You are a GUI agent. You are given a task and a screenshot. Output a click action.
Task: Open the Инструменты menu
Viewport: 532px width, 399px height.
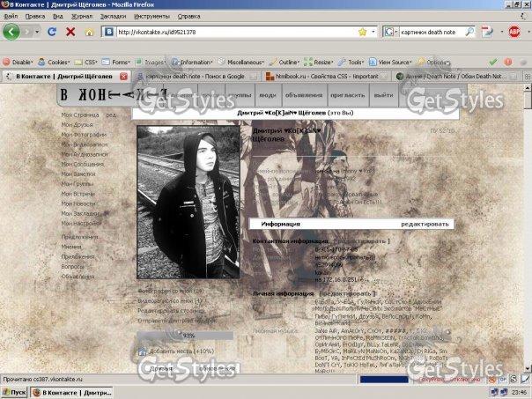click(x=151, y=16)
